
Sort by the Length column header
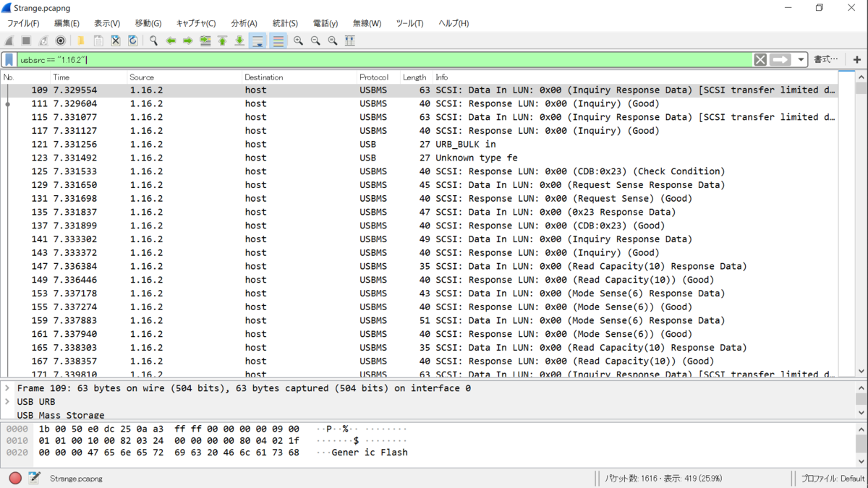click(416, 77)
